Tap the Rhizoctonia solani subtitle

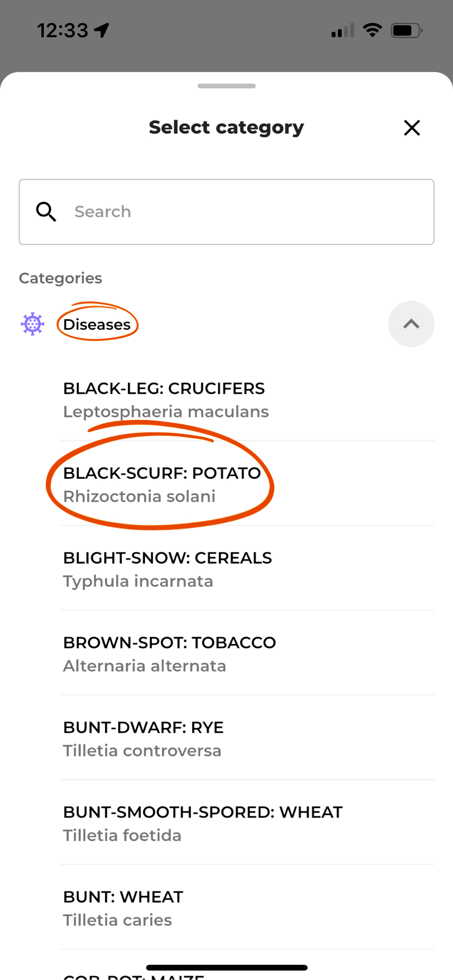(139, 496)
